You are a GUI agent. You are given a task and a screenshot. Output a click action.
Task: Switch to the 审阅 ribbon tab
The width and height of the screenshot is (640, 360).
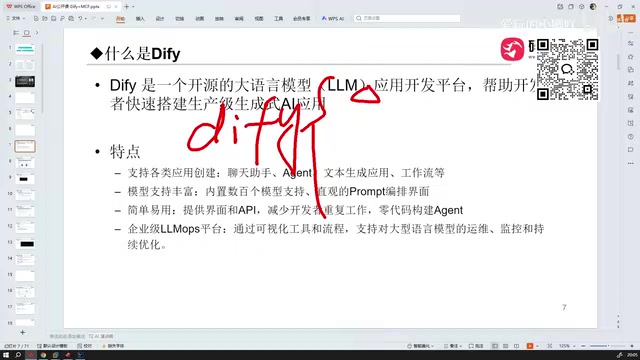tap(239, 19)
